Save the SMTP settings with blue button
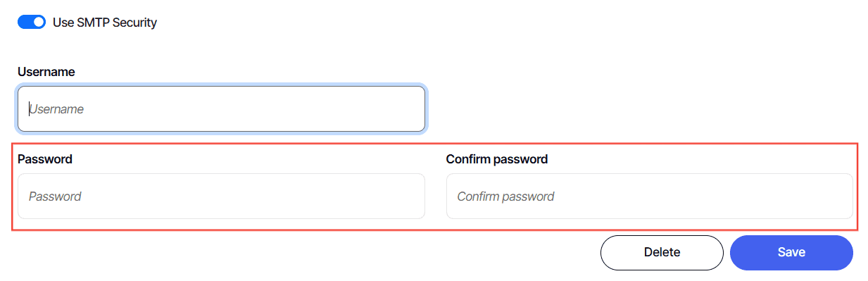868x281 pixels. [791, 252]
